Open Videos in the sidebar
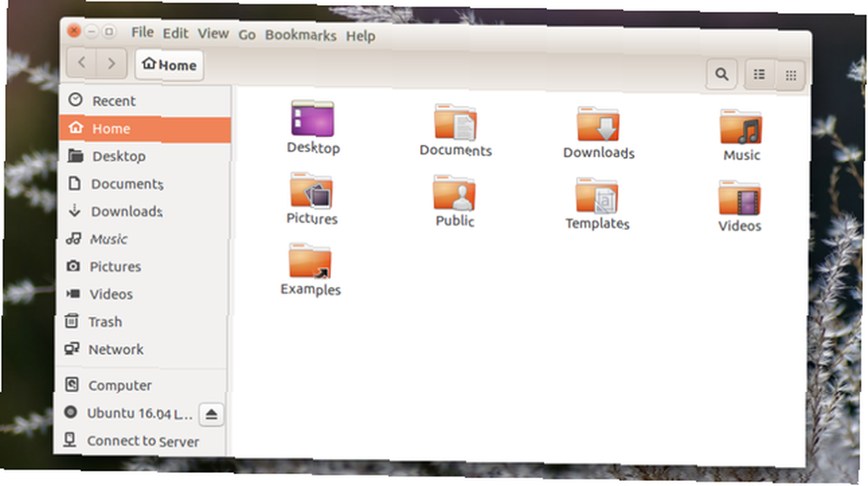Viewport: 868px width, 486px height. [x=141, y=294]
